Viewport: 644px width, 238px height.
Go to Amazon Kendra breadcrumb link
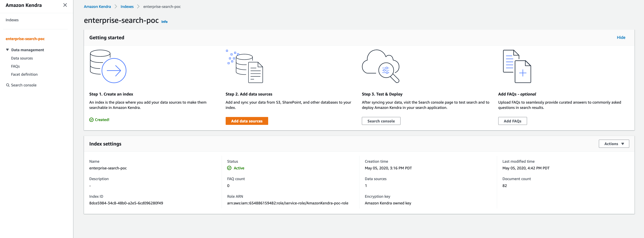(x=97, y=6)
